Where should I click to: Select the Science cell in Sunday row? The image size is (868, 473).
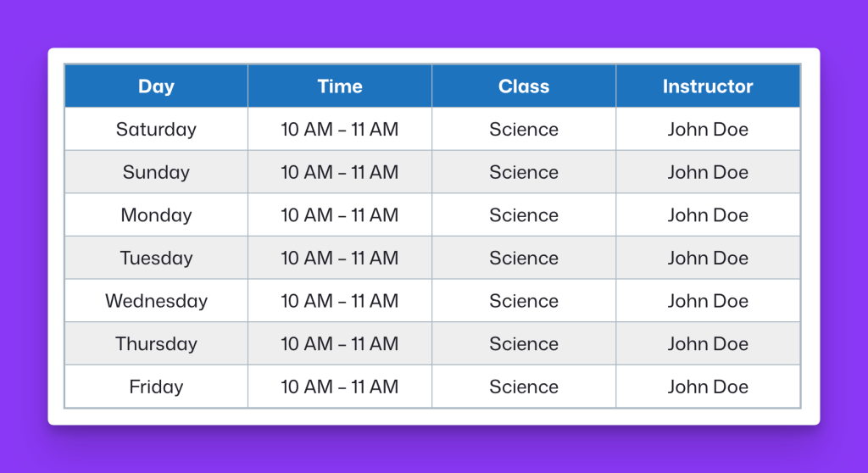tap(524, 172)
